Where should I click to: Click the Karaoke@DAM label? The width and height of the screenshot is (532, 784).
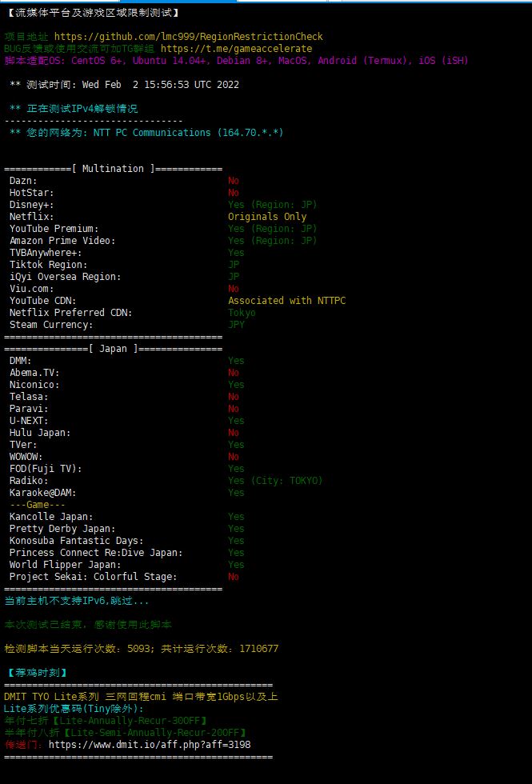tap(43, 493)
